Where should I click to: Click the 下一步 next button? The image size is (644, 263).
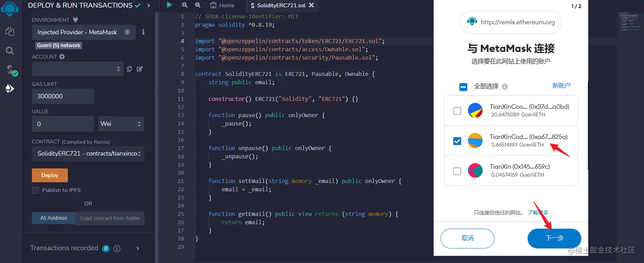(x=554, y=238)
